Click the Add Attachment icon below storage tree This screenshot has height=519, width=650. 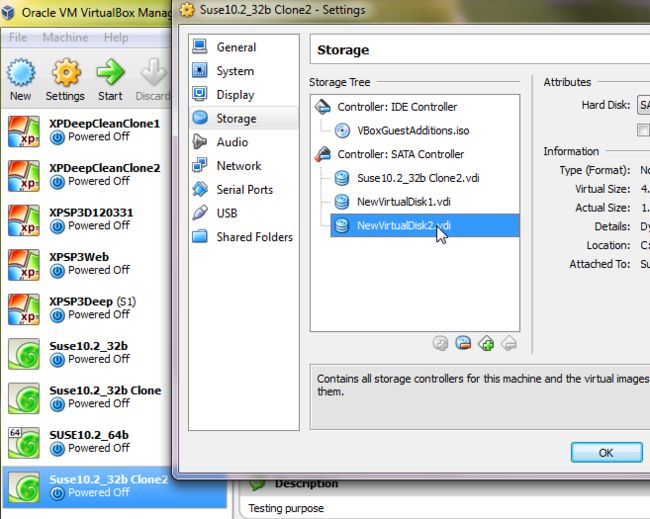click(440, 343)
